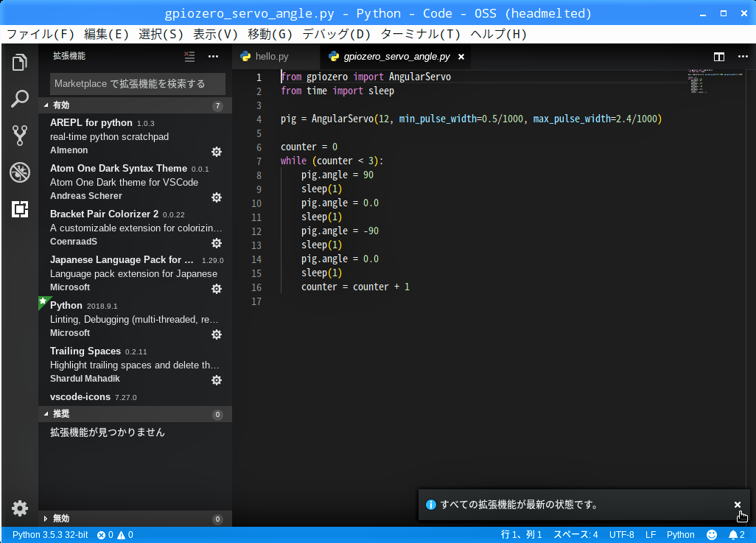Open the Search view in activity bar
This screenshot has width=756, height=543.
point(20,99)
